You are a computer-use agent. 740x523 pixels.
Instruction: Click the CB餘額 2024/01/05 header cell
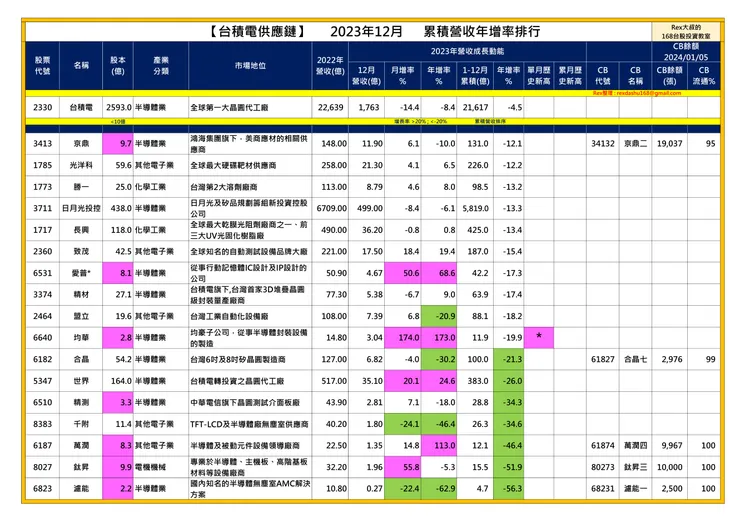(686, 52)
